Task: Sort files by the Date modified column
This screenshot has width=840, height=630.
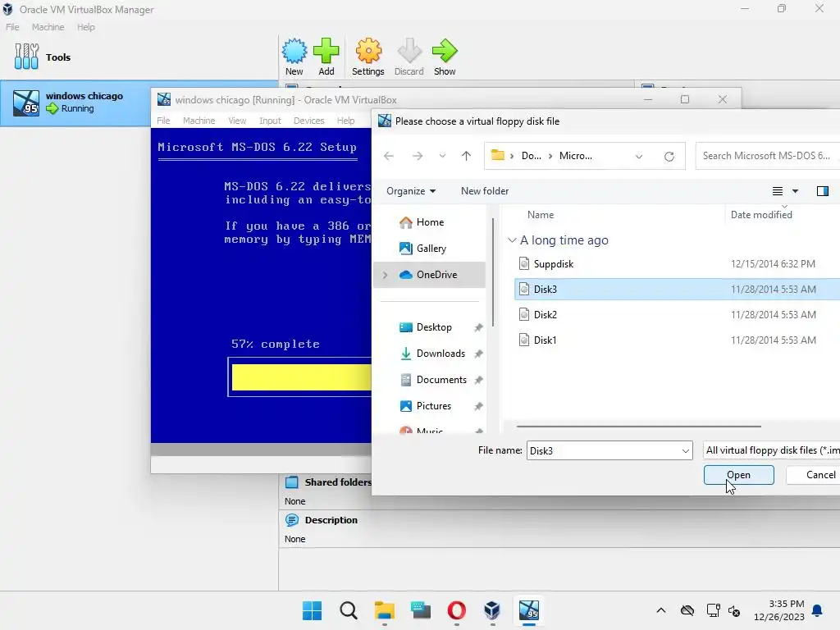Action: pyautogui.click(x=761, y=215)
